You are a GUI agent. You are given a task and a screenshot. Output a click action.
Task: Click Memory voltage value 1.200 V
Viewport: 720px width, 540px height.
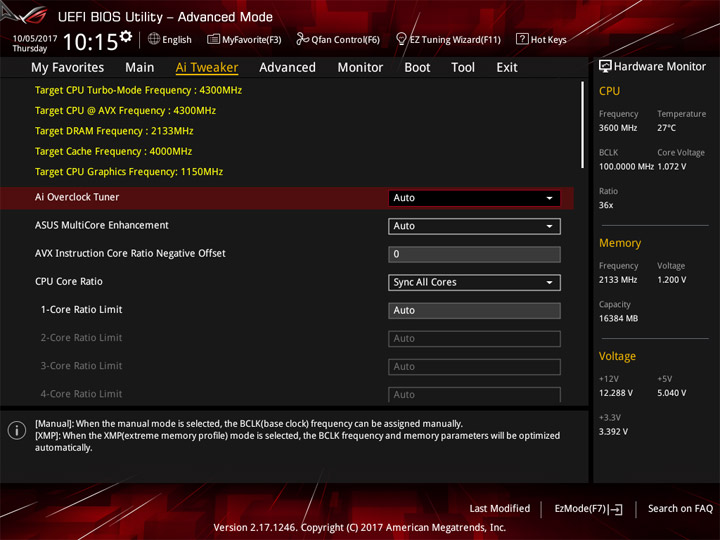click(x=672, y=280)
